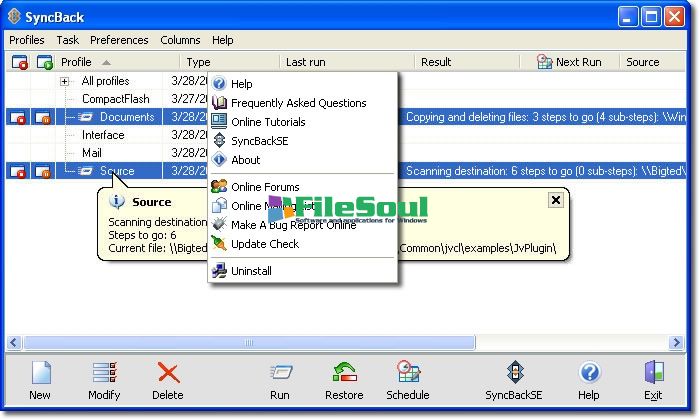This screenshot has width=699, height=419.
Task: Choose SyncBackSE in the Help dropdown
Action: pos(303,141)
